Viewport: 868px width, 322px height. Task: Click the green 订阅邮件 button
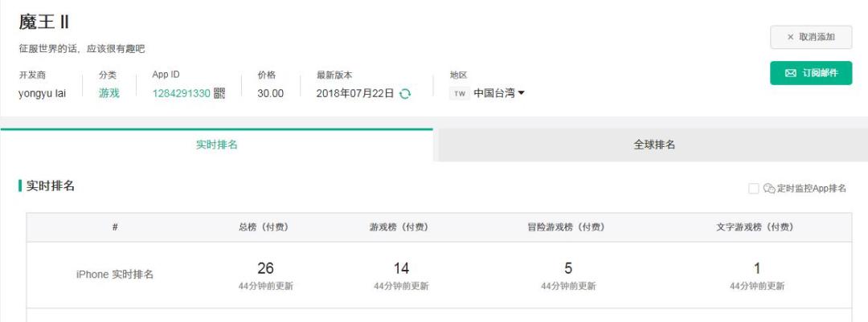(811, 73)
